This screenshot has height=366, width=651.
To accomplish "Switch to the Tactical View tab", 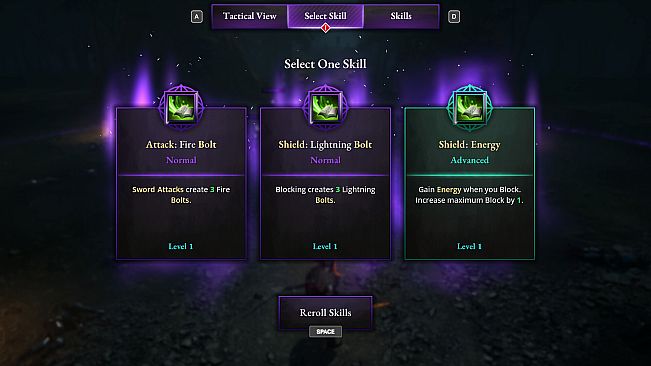I will (250, 16).
